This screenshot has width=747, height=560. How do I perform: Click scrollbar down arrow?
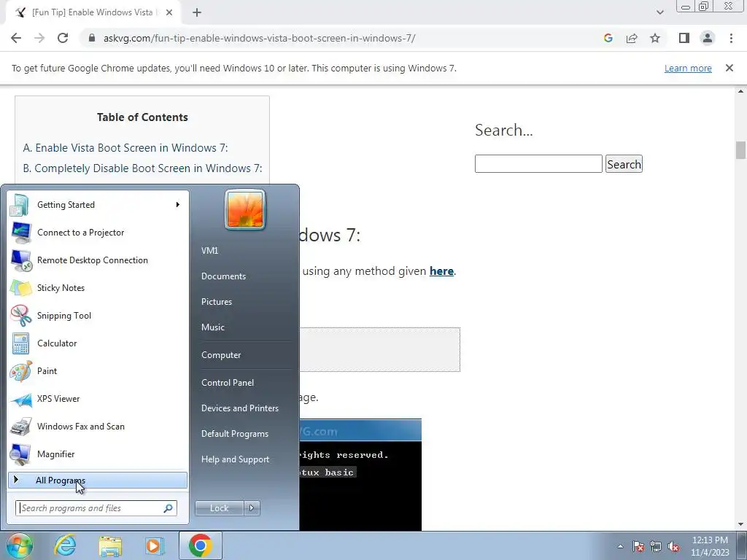740,524
